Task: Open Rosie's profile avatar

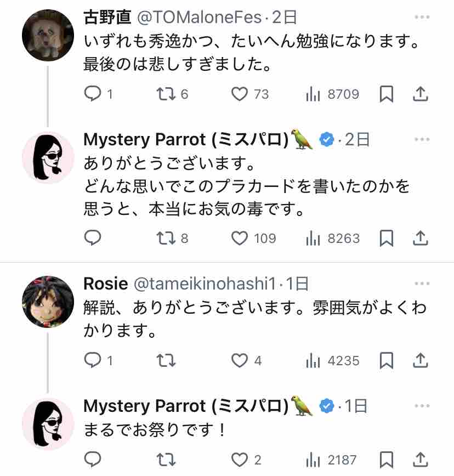Action: point(48,302)
